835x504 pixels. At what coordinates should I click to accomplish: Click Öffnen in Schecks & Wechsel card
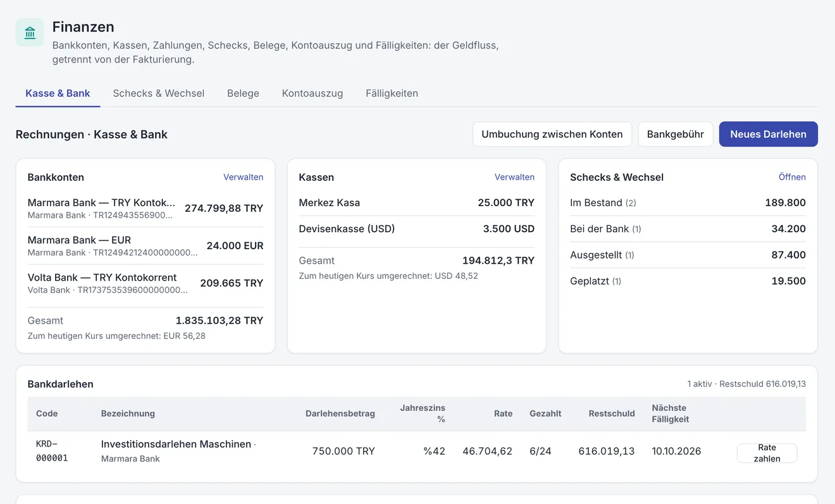click(x=792, y=177)
